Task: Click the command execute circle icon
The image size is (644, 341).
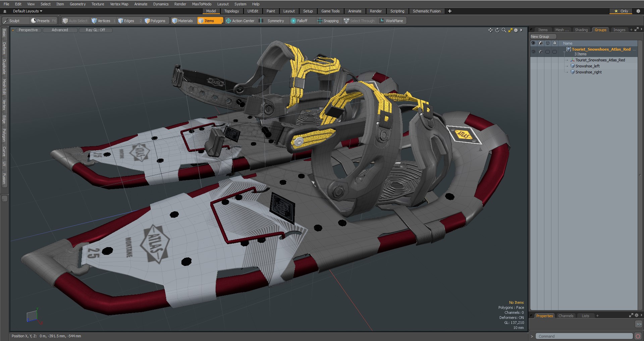Action: 638,336
